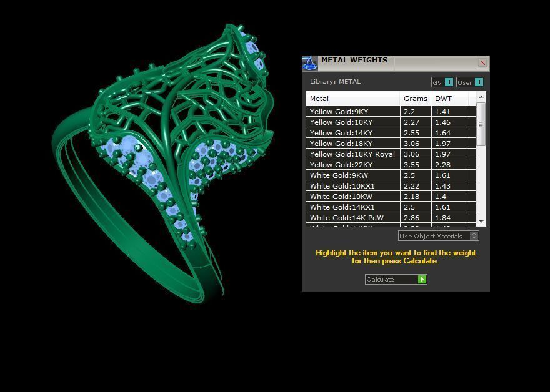Image resolution: width=550 pixels, height=392 pixels.
Task: Click the scrollbar thumb of the metal list
Action: 481,124
